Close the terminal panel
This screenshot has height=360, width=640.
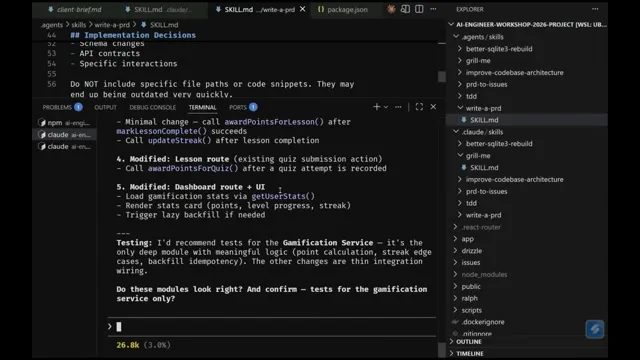click(433, 107)
